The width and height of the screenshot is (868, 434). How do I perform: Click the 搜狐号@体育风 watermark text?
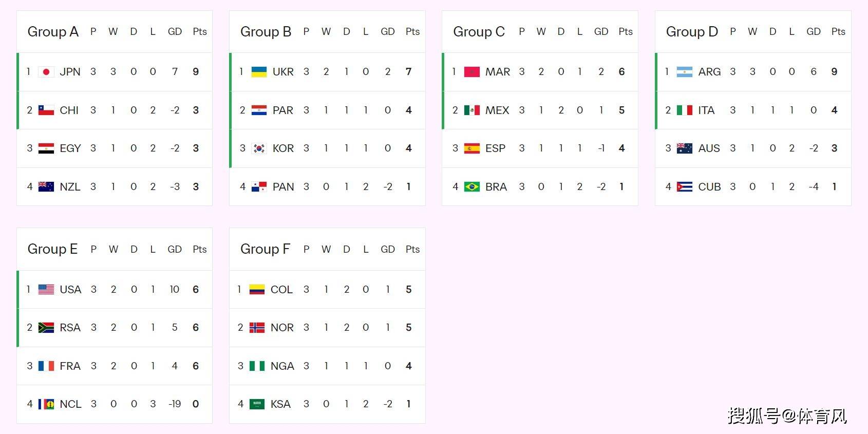pyautogui.click(x=787, y=416)
